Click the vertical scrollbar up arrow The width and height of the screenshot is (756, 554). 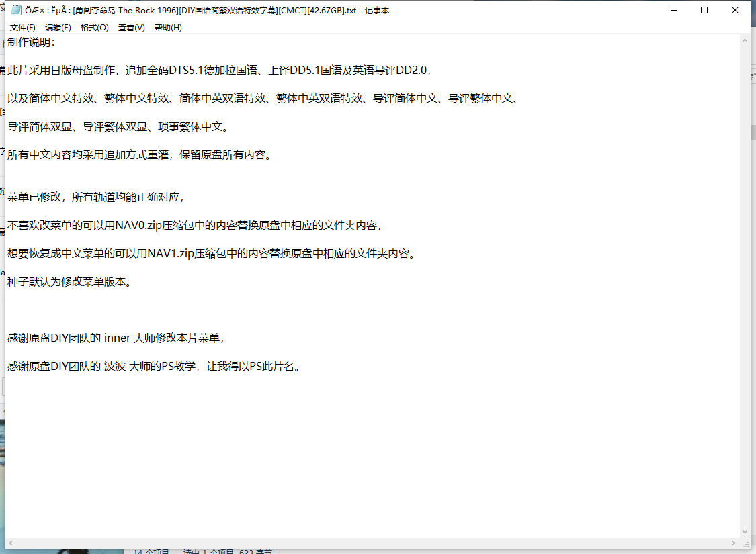tap(745, 40)
